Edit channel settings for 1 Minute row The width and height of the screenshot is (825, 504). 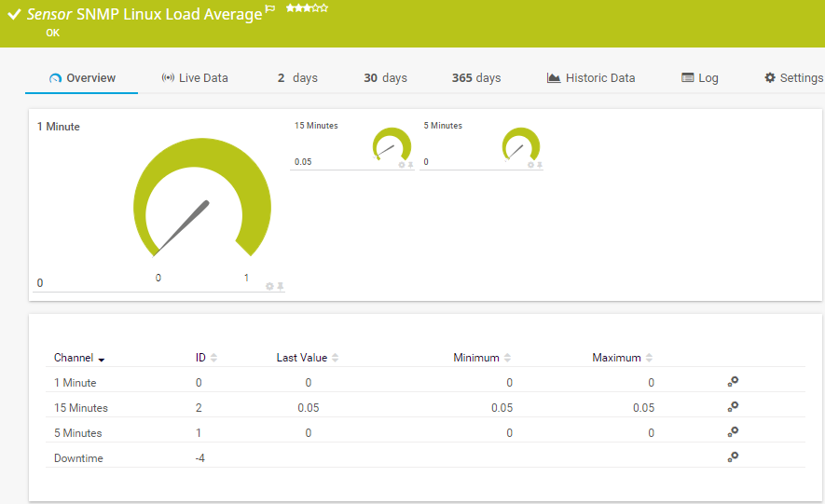click(x=733, y=382)
